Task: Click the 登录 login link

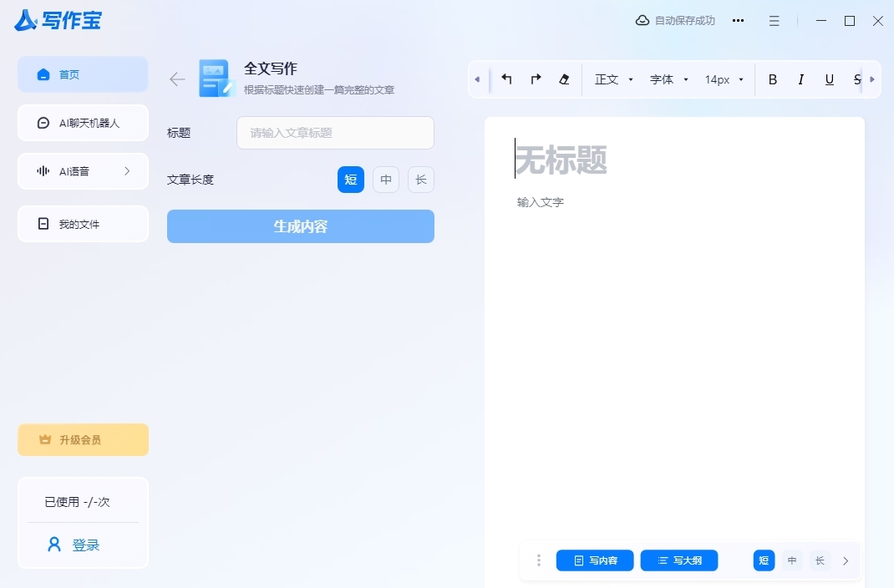Action: [x=83, y=544]
